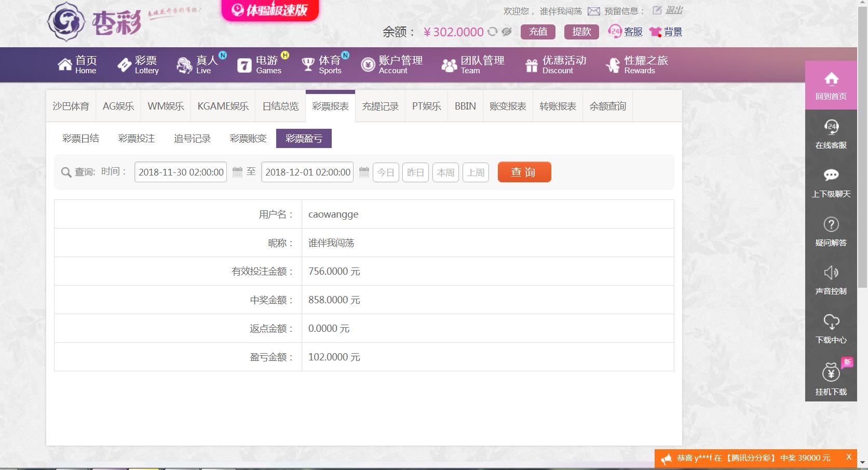
Task: Expand the 团队管理 Team menu
Action: 473,65
